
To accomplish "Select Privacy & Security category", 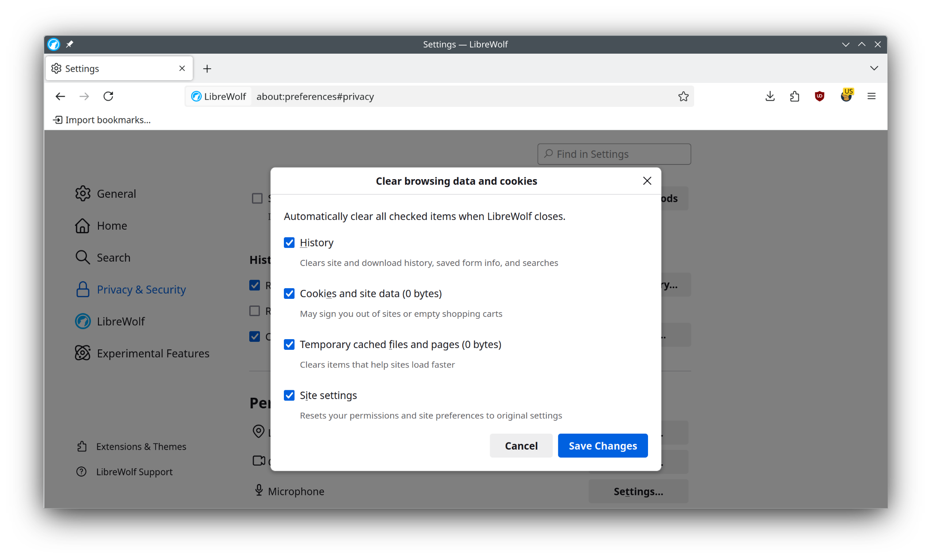I will [141, 290].
